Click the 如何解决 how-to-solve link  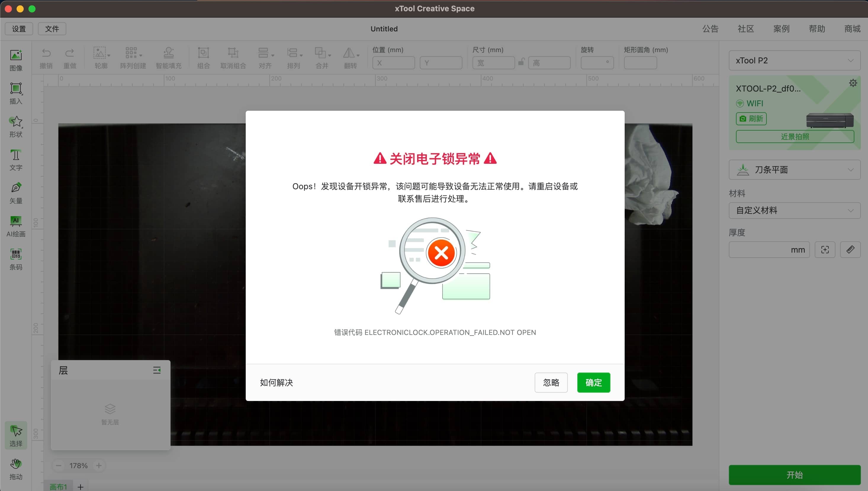[277, 382]
